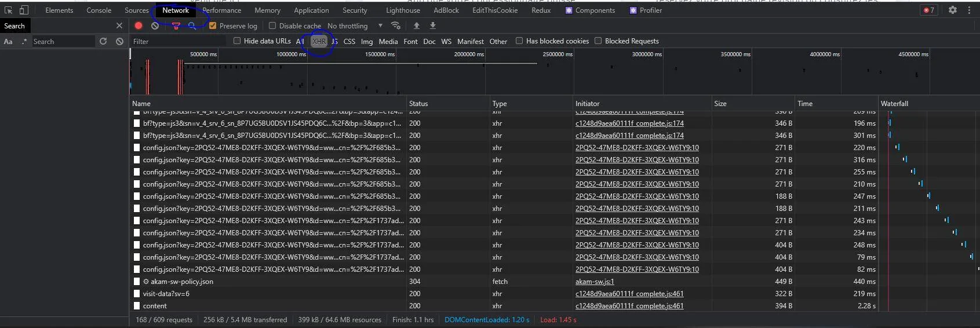
Task: Uncheck Preserve log
Action: click(213, 25)
